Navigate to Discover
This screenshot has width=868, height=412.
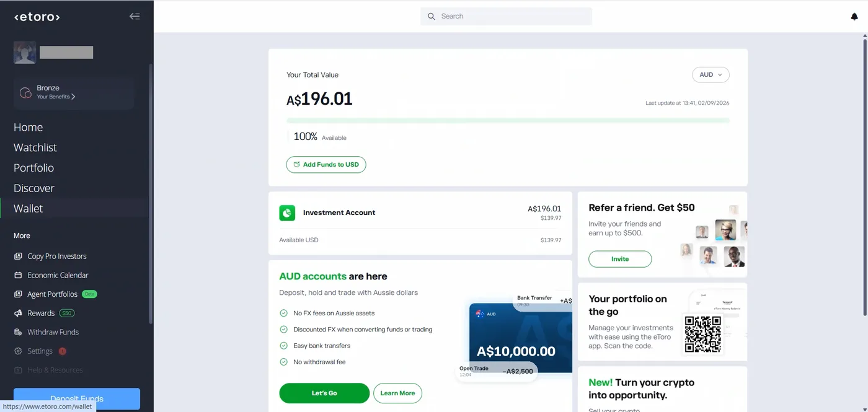click(34, 188)
